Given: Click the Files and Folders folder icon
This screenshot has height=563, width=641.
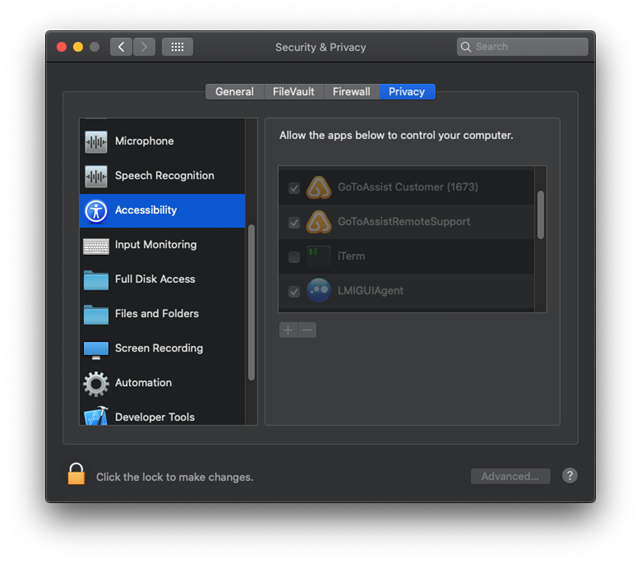Looking at the screenshot, I should [96, 314].
